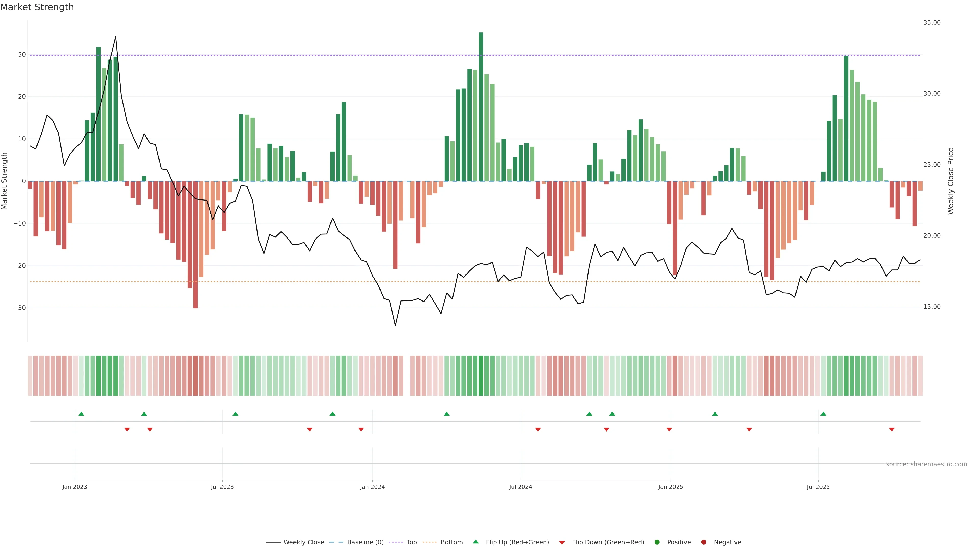980x551 pixels.
Task: Click the green flip-up triangle just after Jul 2025
Action: pos(823,414)
